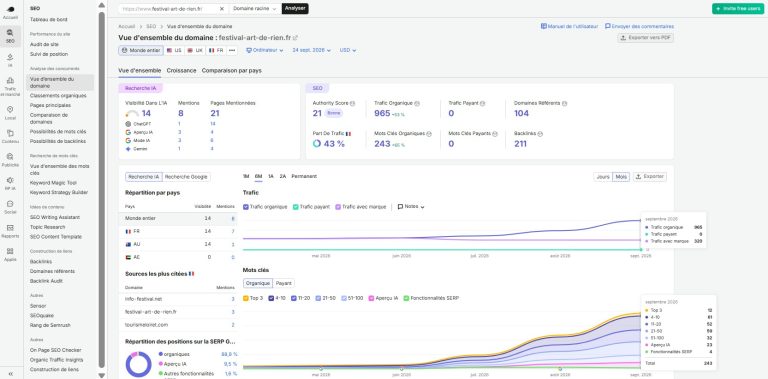Select the Payant keywords toggle
Screen dimensions: 768x379
coord(284,283)
